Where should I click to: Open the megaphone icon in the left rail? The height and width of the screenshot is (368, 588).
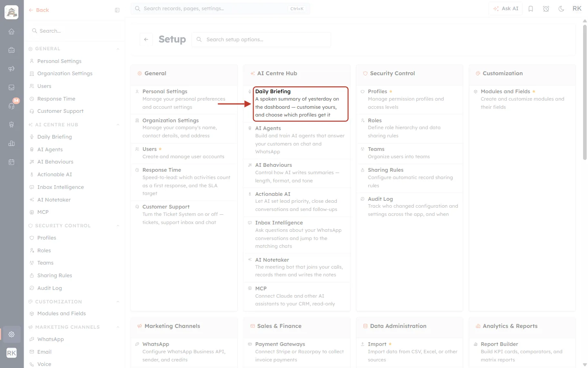(x=11, y=69)
